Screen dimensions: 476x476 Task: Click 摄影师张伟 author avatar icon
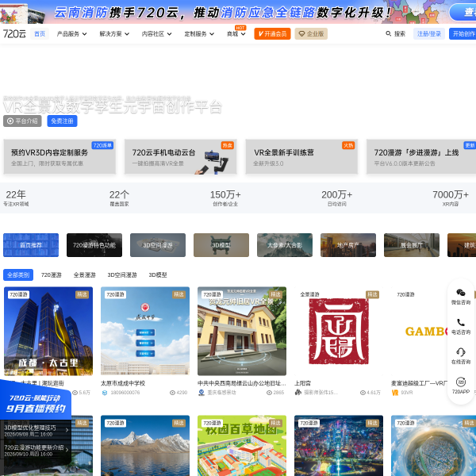pyautogui.click(x=298, y=393)
